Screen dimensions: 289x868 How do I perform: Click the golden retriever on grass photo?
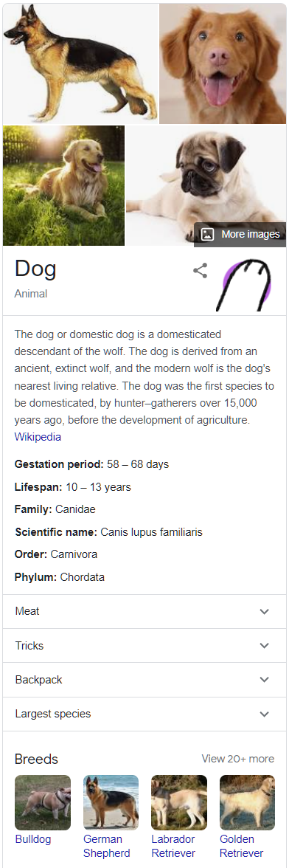63,185
